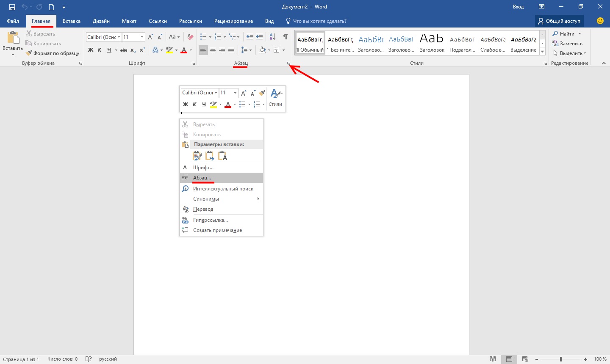Toggle show paragraph marks (¶)

coord(286,37)
